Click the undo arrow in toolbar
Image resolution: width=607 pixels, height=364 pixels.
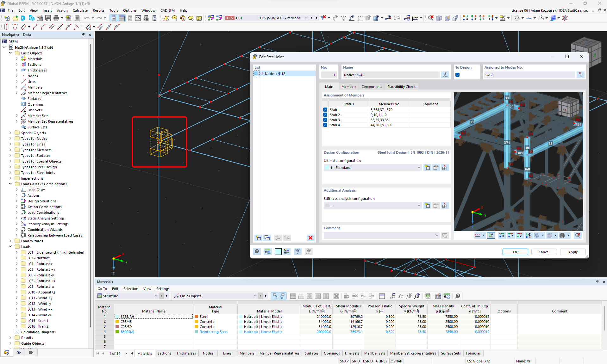[x=87, y=18]
